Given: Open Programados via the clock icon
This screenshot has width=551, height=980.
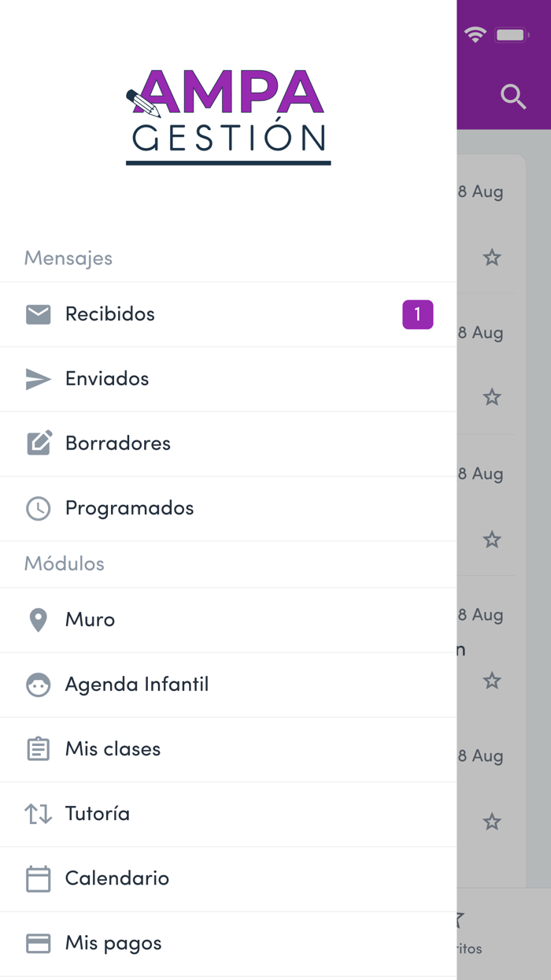Looking at the screenshot, I should [38, 508].
